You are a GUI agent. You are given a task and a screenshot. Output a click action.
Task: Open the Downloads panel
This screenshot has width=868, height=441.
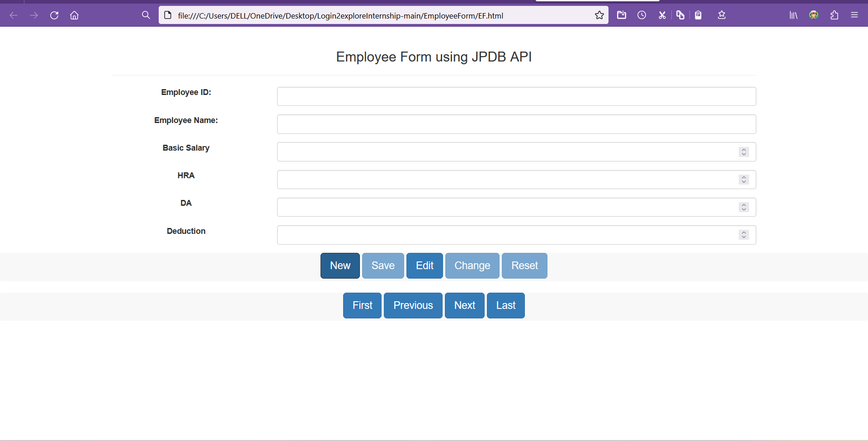pos(622,15)
